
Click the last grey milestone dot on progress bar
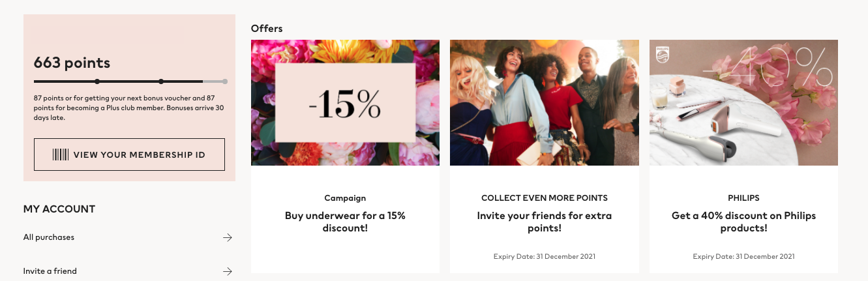[x=225, y=81]
